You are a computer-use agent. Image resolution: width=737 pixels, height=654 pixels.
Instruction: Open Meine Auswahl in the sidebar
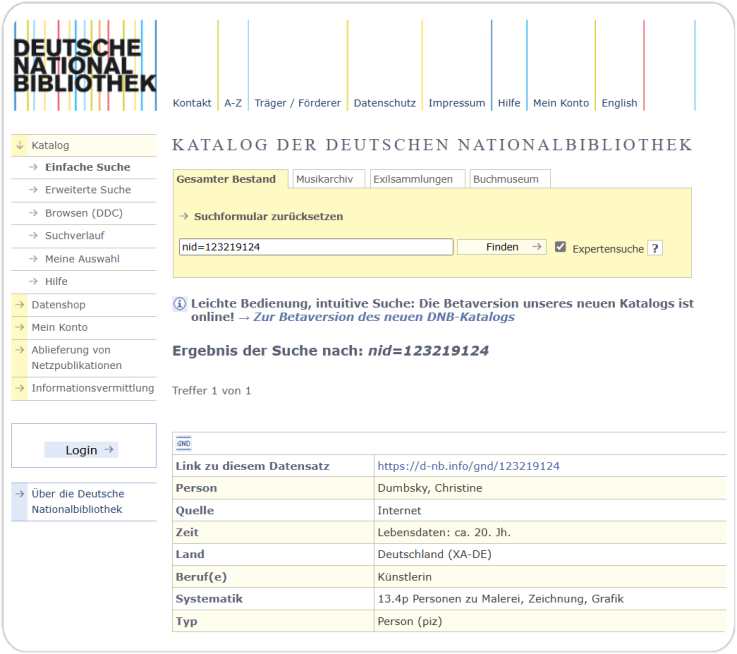pos(82,259)
